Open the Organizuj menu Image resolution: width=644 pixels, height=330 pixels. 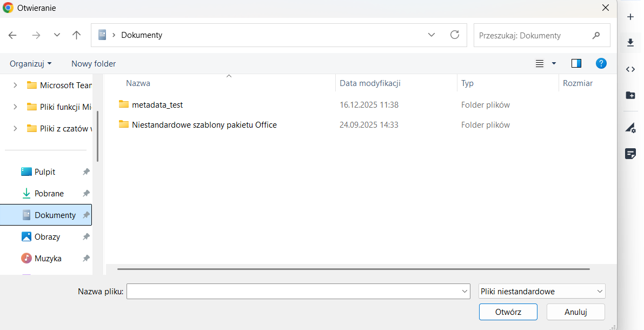pos(31,63)
